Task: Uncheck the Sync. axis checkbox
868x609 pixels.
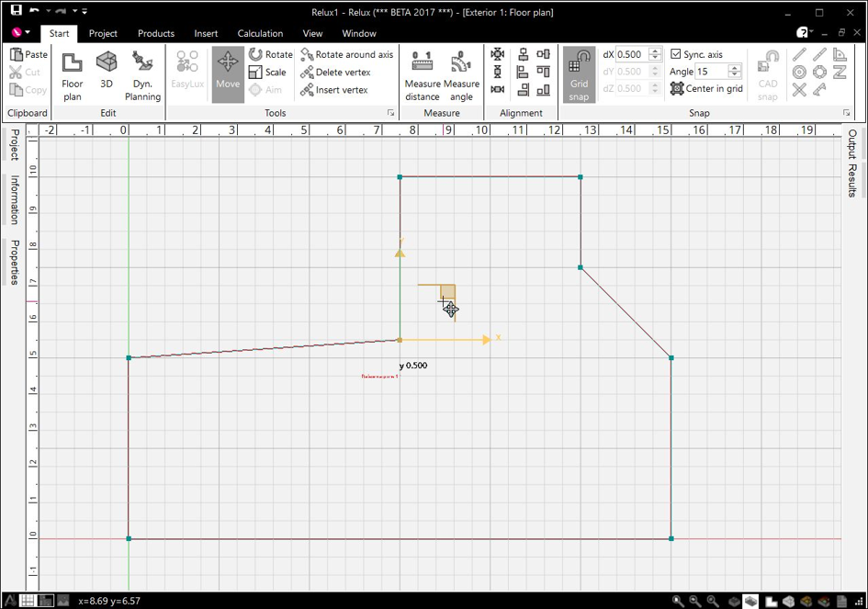Action: [x=675, y=53]
